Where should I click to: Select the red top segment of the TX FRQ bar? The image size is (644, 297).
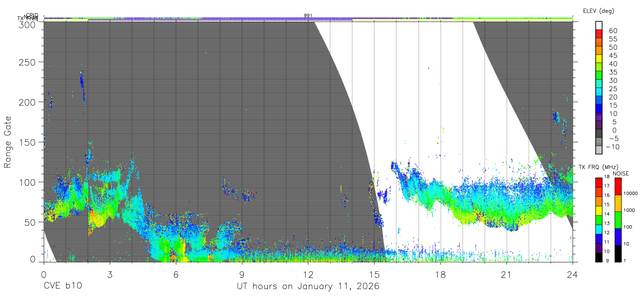[x=599, y=183]
